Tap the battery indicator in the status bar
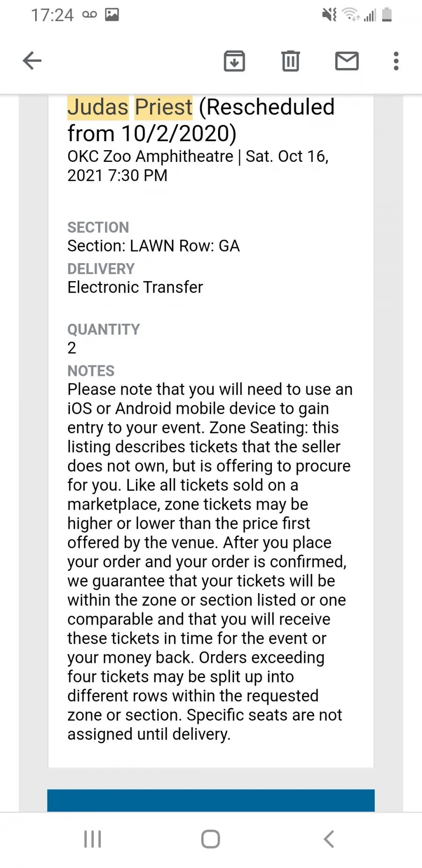The width and height of the screenshot is (422, 868). pyautogui.click(x=387, y=15)
